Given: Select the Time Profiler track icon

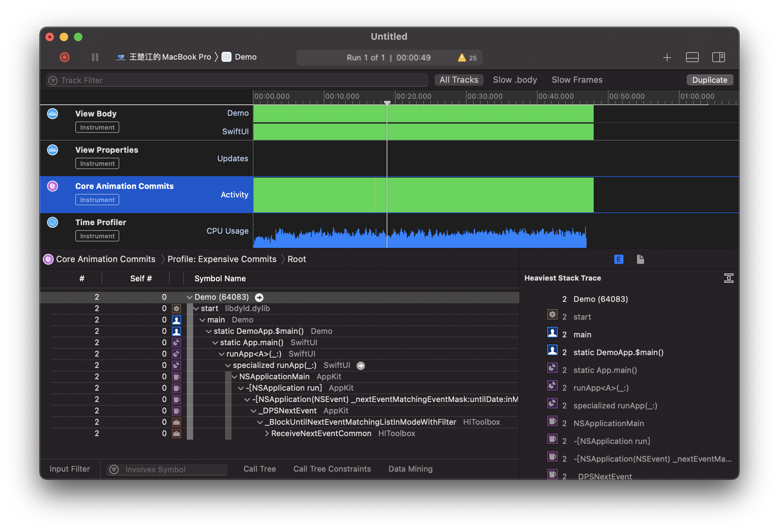Looking at the screenshot, I should tap(53, 222).
